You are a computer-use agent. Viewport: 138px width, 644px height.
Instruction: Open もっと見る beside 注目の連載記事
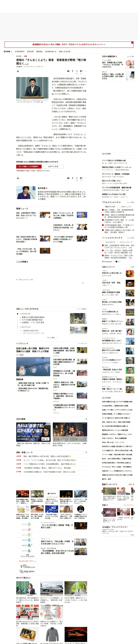[131, 56]
